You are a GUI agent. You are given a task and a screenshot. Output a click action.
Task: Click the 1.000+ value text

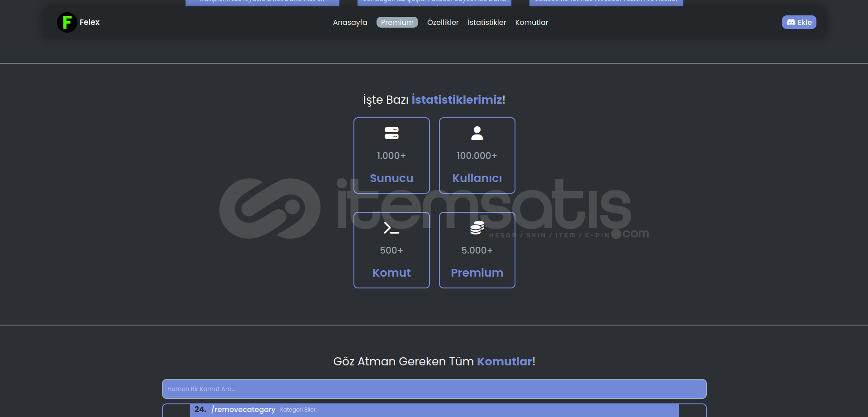391,156
